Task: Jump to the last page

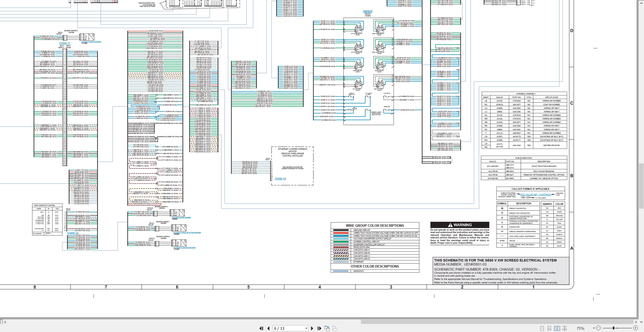Action: [319, 328]
